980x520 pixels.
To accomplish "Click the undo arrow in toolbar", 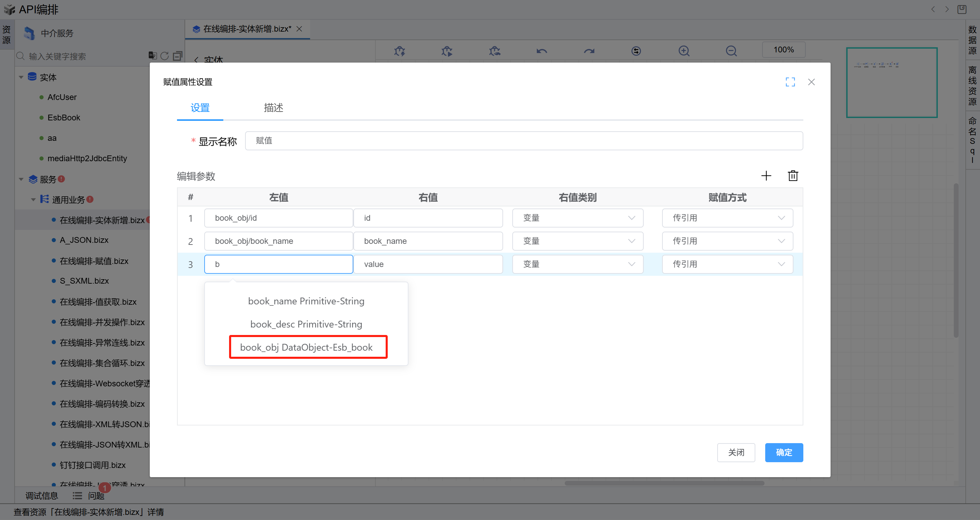I will 542,51.
